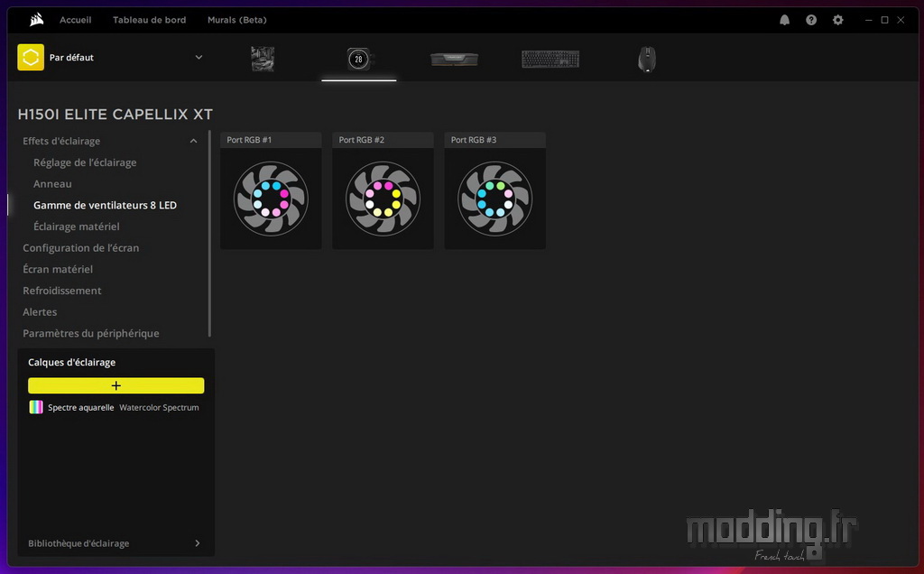Open Configuration de l'écran
924x574 pixels.
80,248
